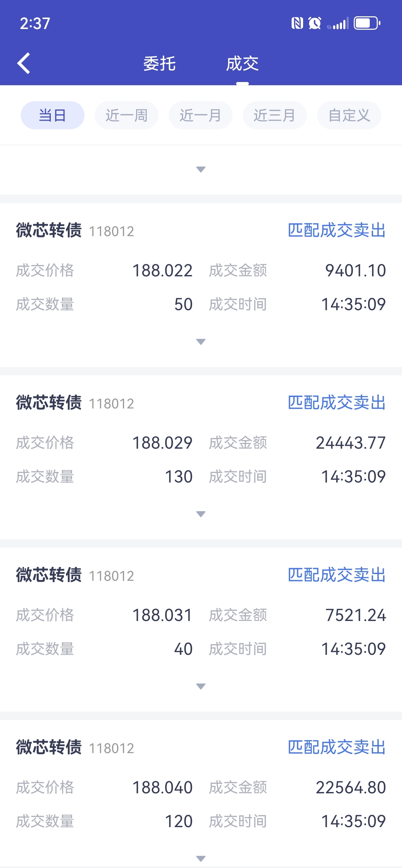Expand details for the 7521.24 trade
The image size is (402, 868).
pyautogui.click(x=201, y=686)
